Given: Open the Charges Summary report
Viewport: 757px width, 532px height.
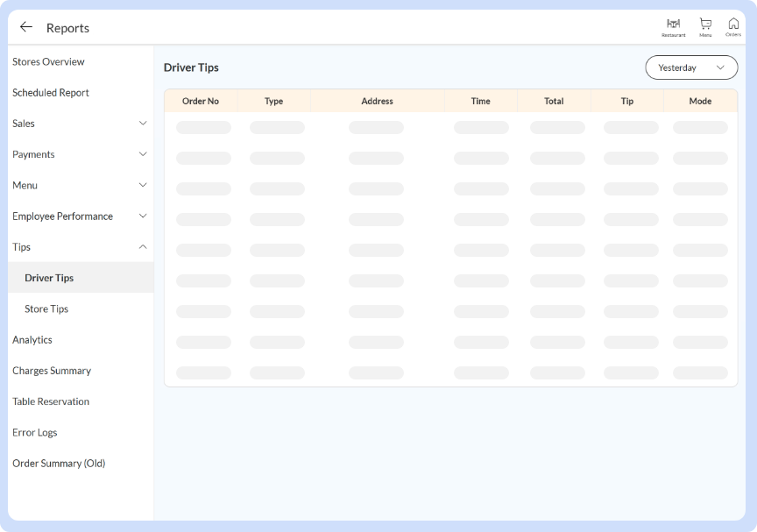Looking at the screenshot, I should click(x=51, y=370).
